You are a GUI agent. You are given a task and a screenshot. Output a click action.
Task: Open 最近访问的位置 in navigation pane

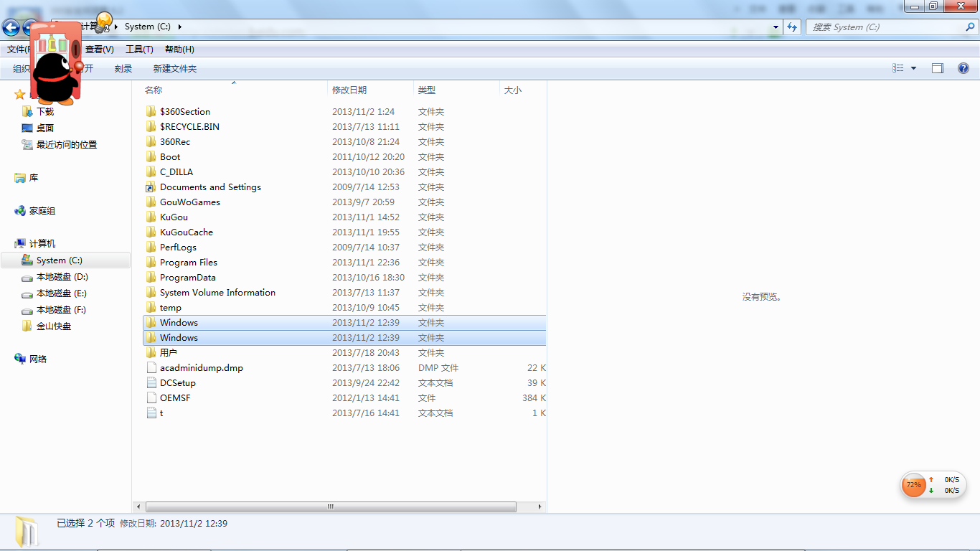67,144
